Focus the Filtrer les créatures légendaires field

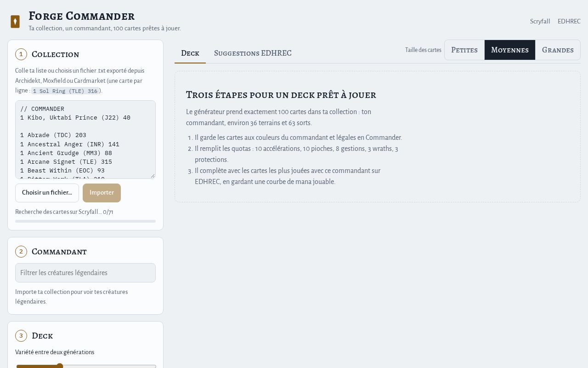click(85, 273)
